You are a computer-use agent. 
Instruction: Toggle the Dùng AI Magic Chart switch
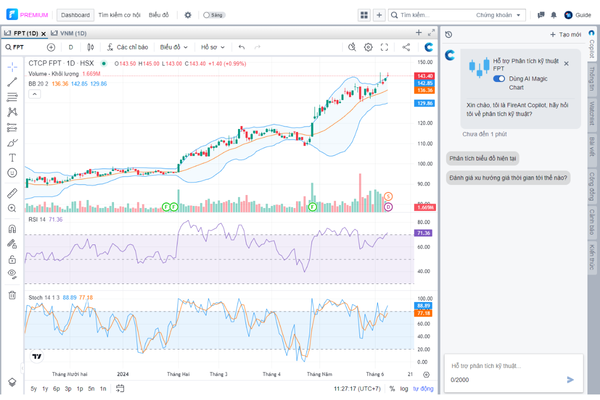point(499,78)
